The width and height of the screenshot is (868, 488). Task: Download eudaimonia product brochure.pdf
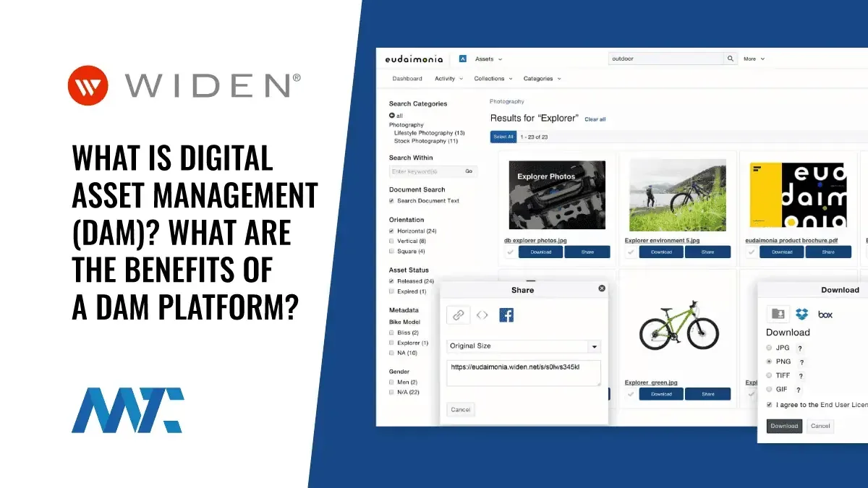(782, 252)
